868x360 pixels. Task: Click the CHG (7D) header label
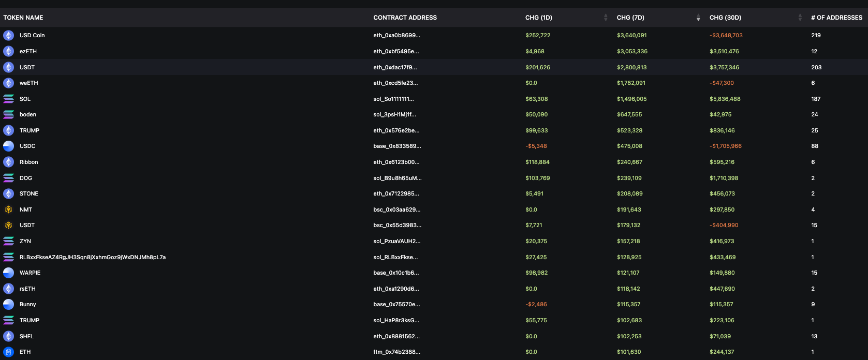630,18
